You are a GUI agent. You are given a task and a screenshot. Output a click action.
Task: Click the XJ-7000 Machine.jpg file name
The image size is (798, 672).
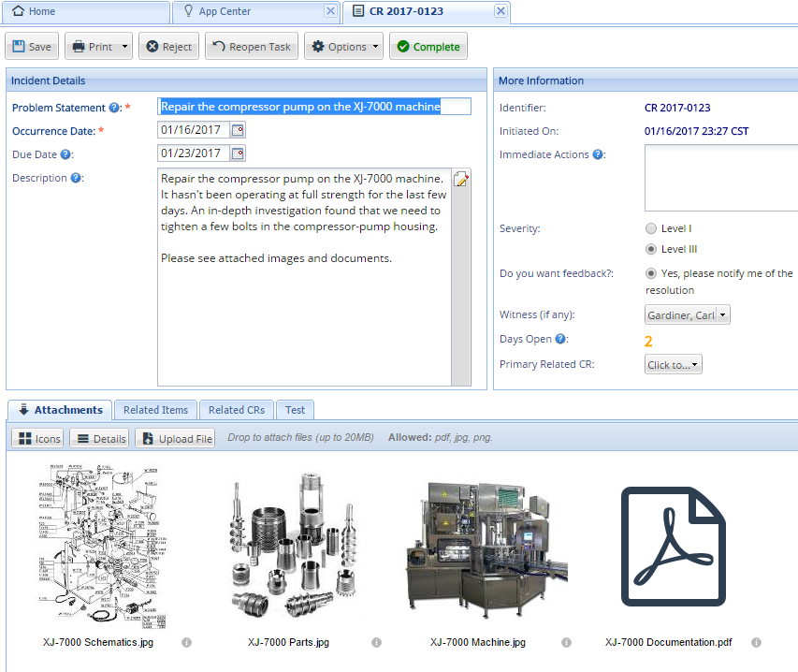[x=478, y=642]
